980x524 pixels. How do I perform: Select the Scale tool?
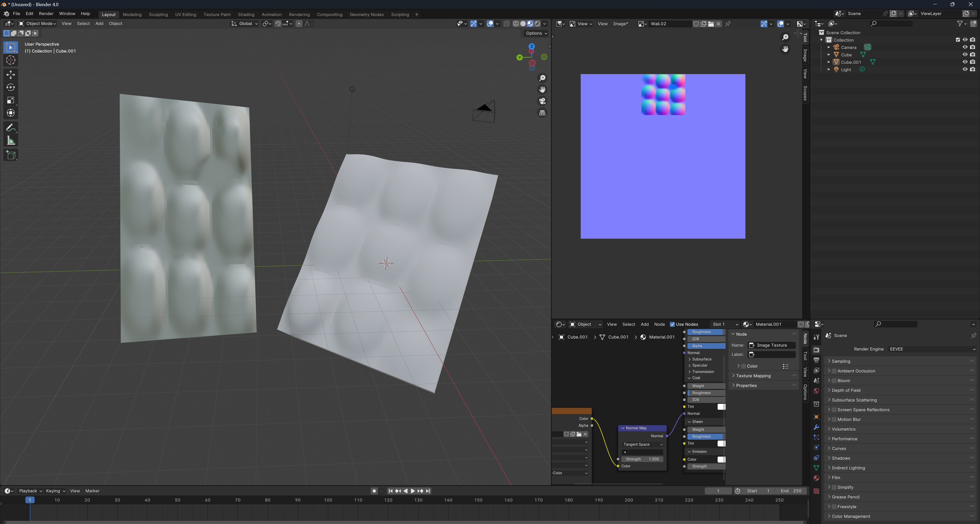(11, 101)
